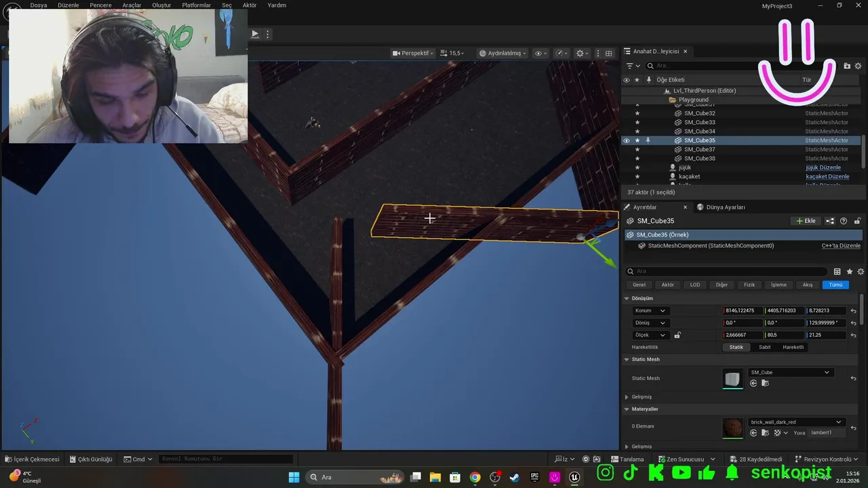Reset Dönüş to default arrow
Image resolution: width=868 pixels, height=488 pixels.
[x=854, y=323]
